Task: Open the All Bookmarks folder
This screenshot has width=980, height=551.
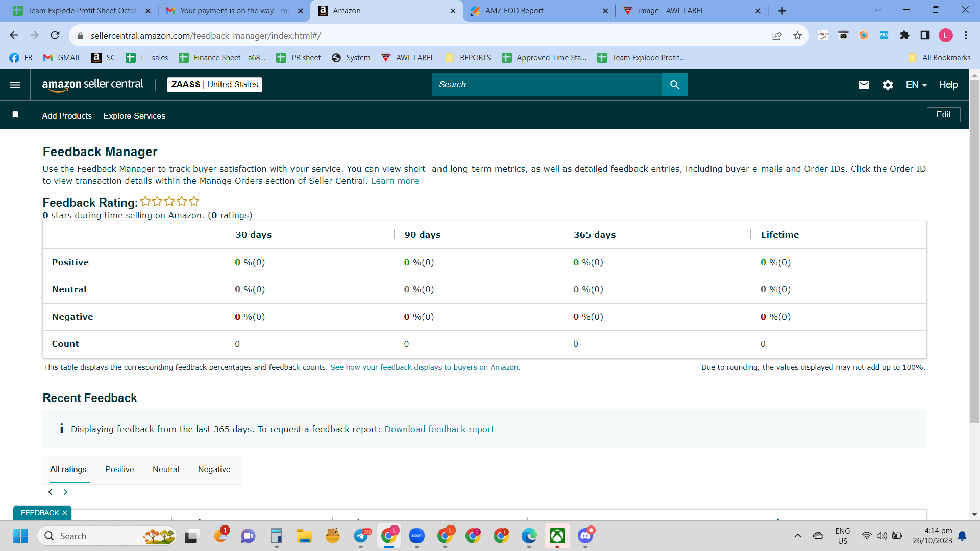Action: (x=939, y=58)
